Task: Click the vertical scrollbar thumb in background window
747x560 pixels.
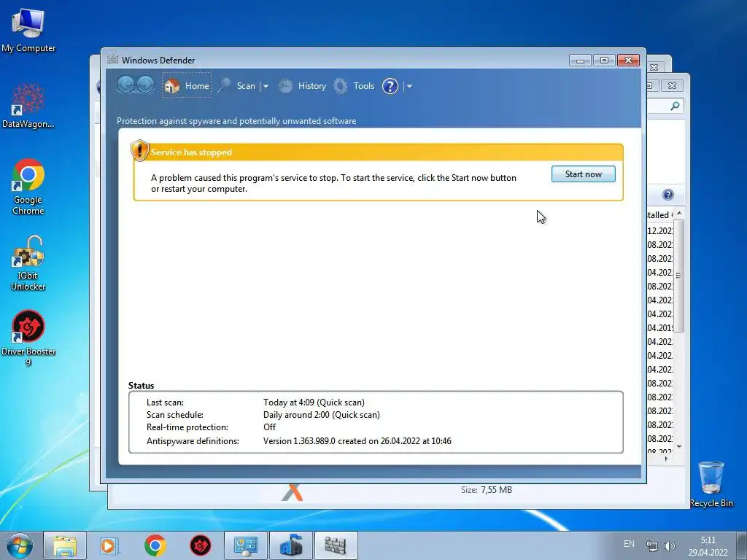Action: click(x=679, y=276)
